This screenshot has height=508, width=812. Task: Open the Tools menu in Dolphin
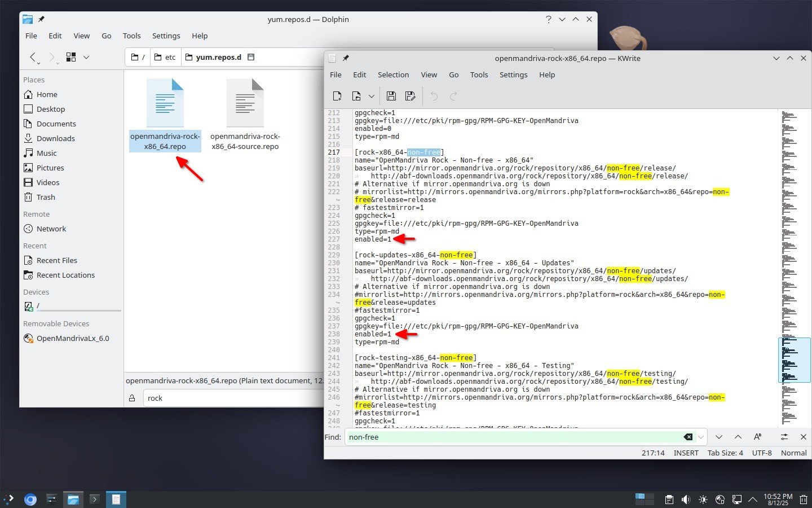coord(131,36)
